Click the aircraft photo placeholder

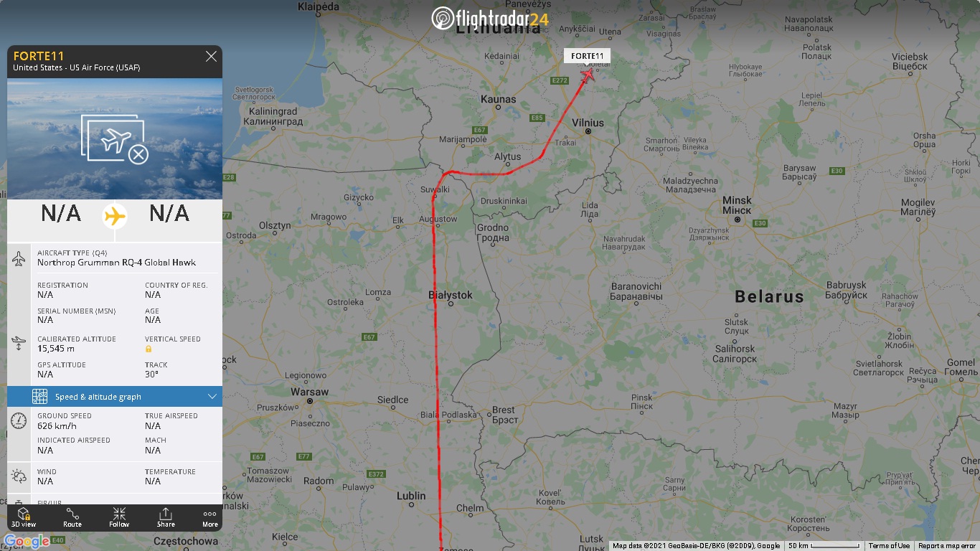[115, 138]
